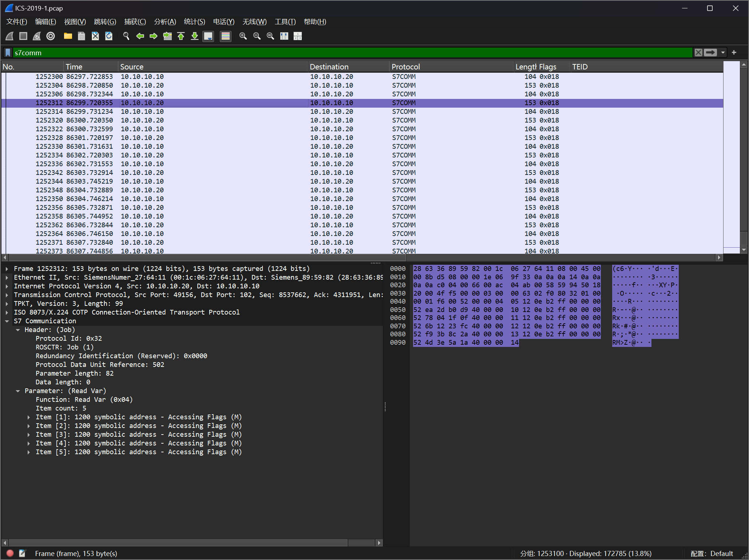Select packet number 1252300

click(x=362, y=77)
